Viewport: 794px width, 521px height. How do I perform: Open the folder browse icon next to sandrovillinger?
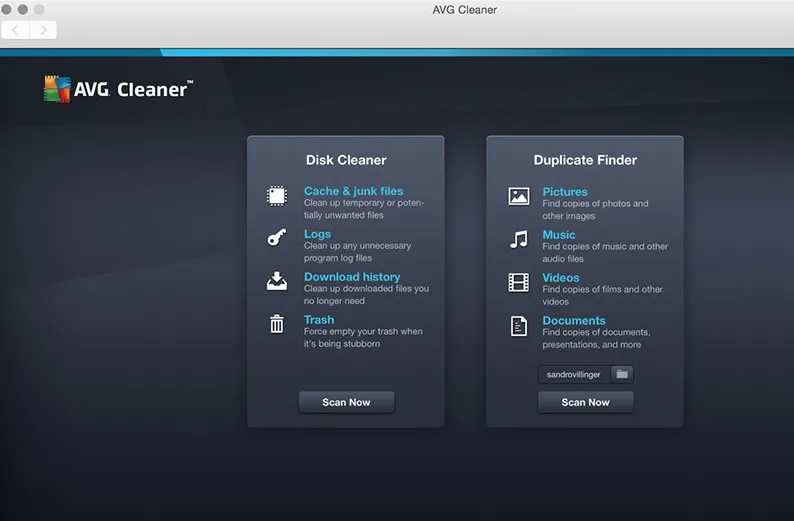coord(622,374)
